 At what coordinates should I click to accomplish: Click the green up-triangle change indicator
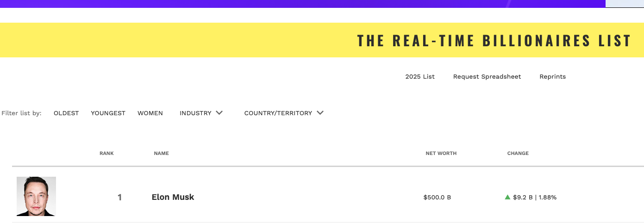[x=507, y=197]
